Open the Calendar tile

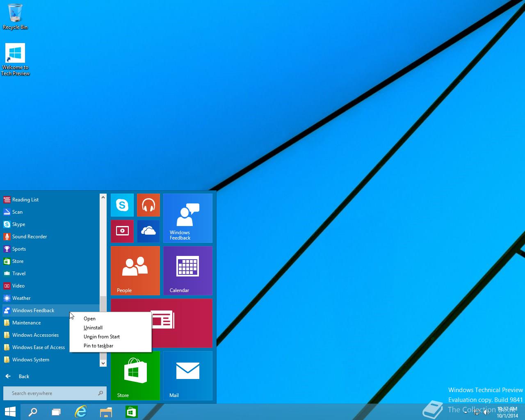pos(188,271)
